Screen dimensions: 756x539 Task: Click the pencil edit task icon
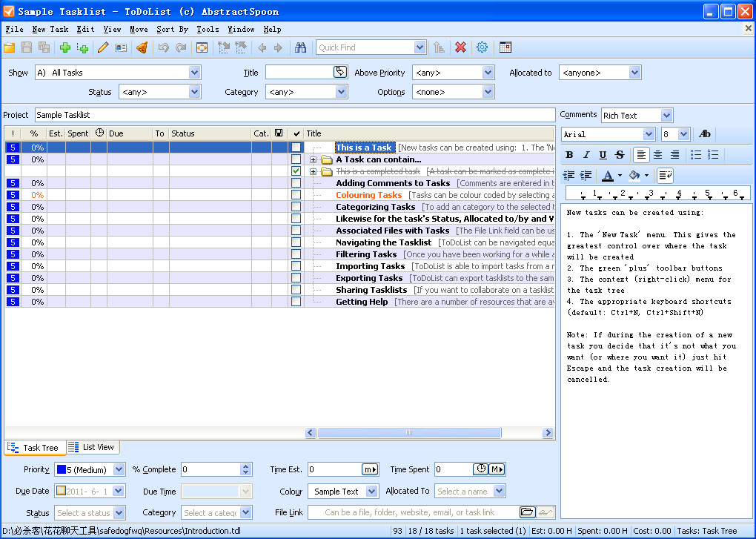(x=102, y=47)
